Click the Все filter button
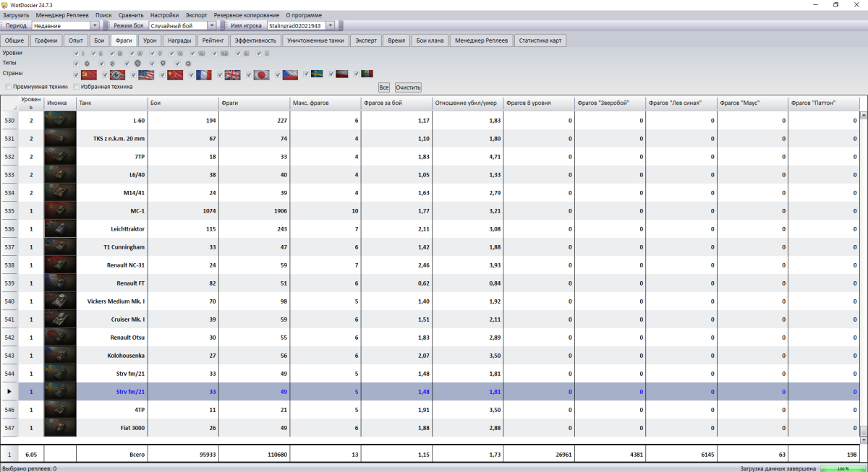 coord(383,87)
